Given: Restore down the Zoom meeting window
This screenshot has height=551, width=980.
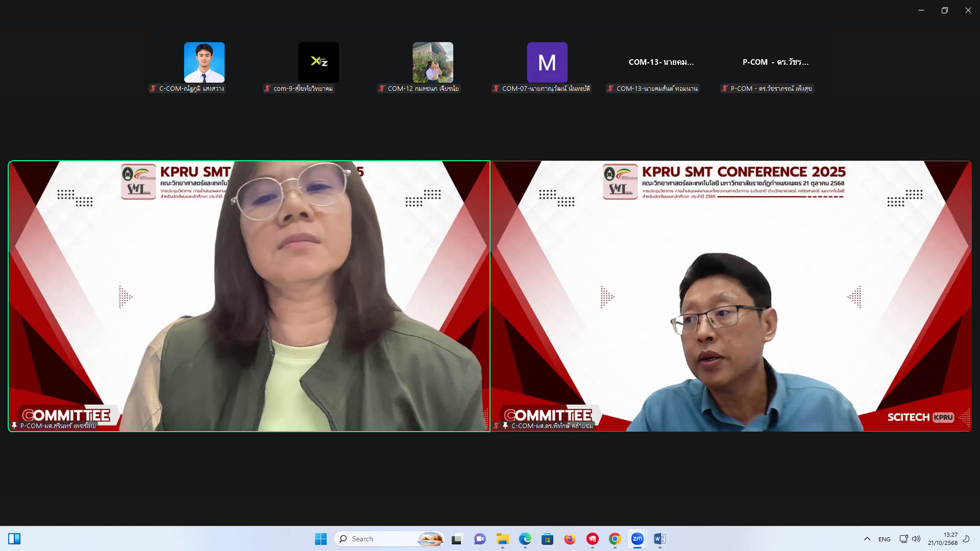Looking at the screenshot, I should 944,10.
